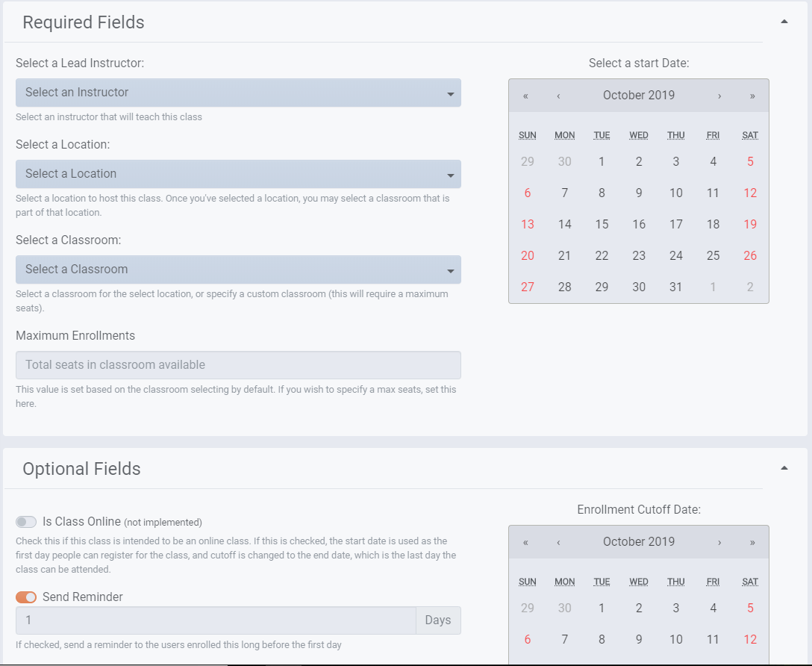The width and height of the screenshot is (812, 666).
Task: Select October 12 in Enrollment Cutoff calendar
Action: (x=750, y=640)
